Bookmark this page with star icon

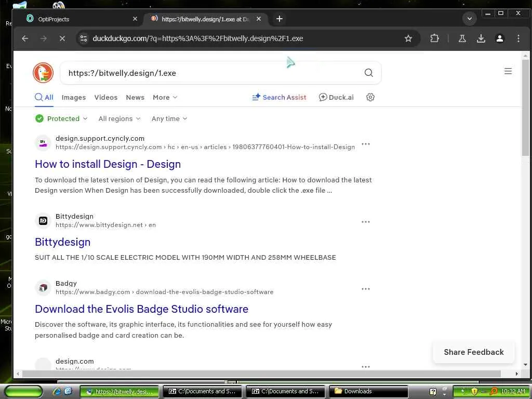coord(408,38)
